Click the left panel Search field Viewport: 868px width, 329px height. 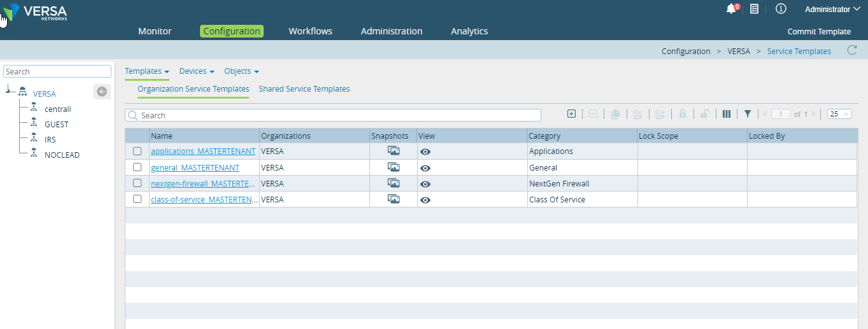tap(57, 71)
